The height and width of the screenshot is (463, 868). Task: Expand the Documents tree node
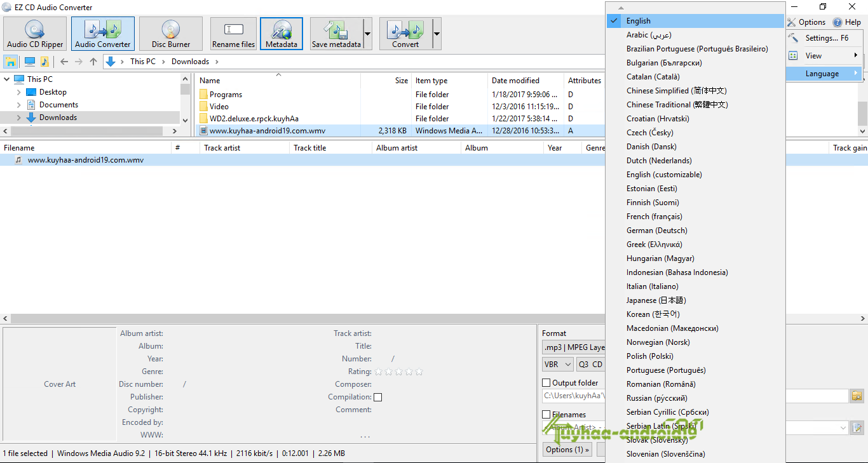coord(18,105)
